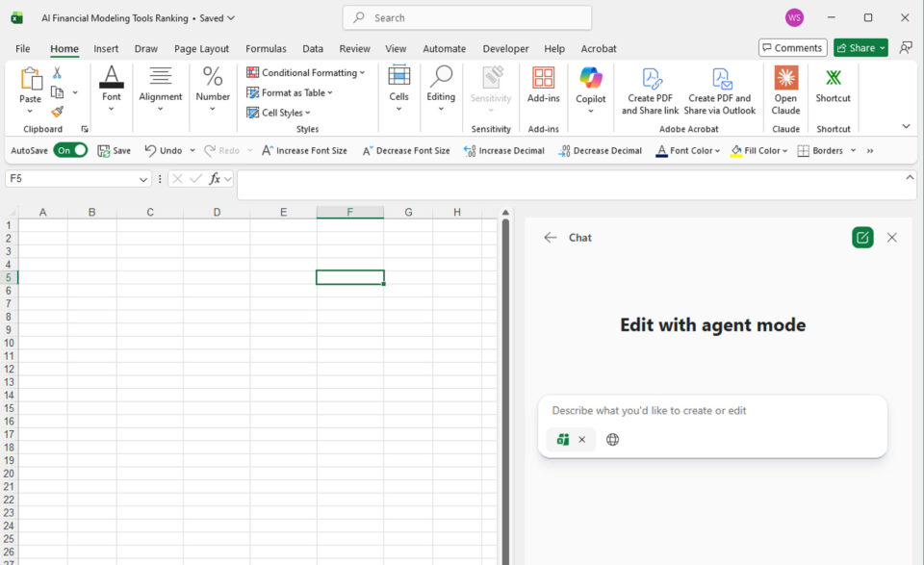This screenshot has height=565, width=924.
Task: Open the Fill Color picker
Action: 758,151
